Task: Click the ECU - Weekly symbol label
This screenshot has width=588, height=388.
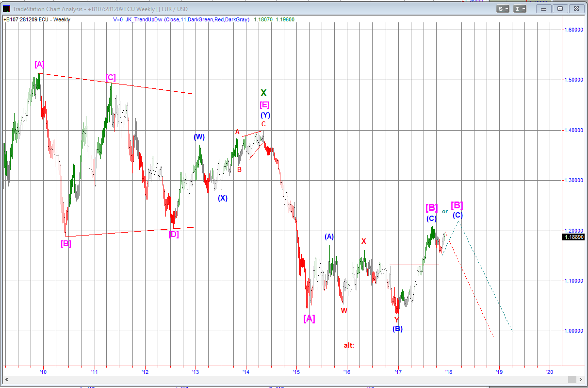Action: 37,19
